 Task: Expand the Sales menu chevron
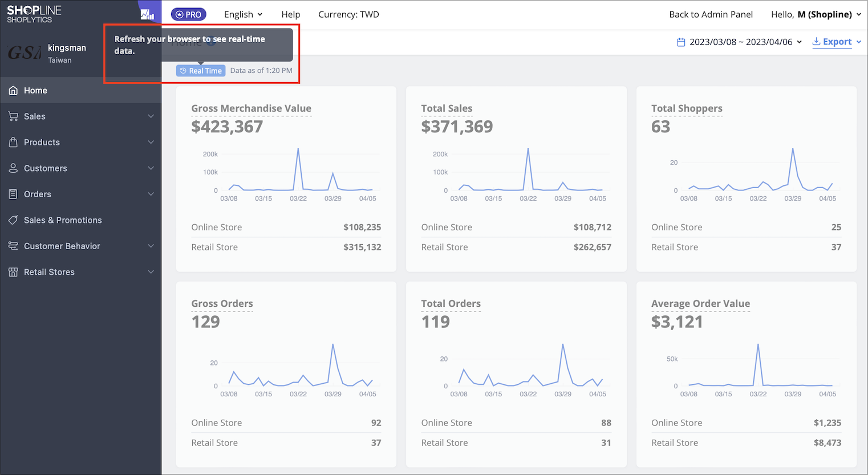click(151, 116)
